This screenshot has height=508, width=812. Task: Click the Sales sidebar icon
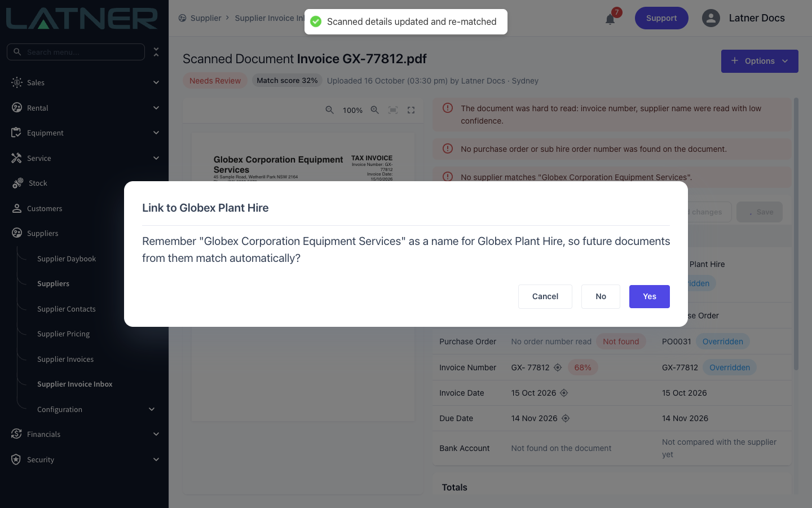tap(17, 82)
